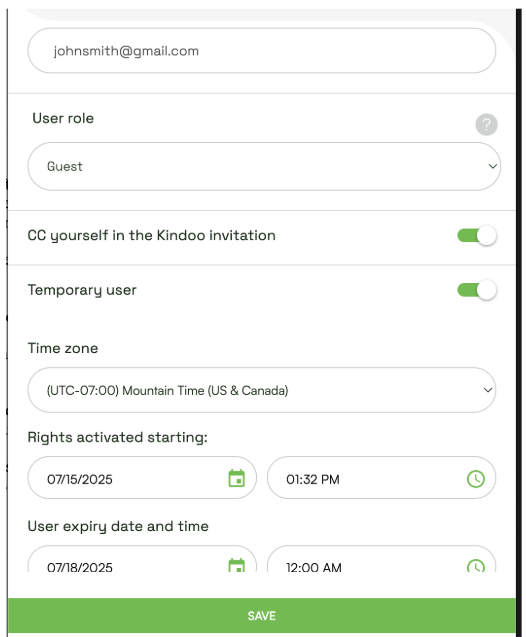This screenshot has height=637, width=526.
Task: Expand the User role Guest dropdown
Action: tap(264, 166)
